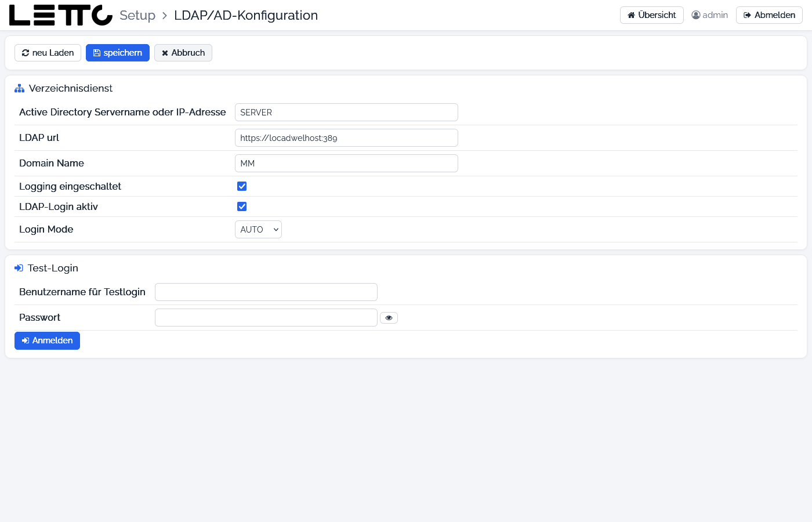Click the LETTO logo
This screenshot has width=812, height=522.
[x=61, y=15]
